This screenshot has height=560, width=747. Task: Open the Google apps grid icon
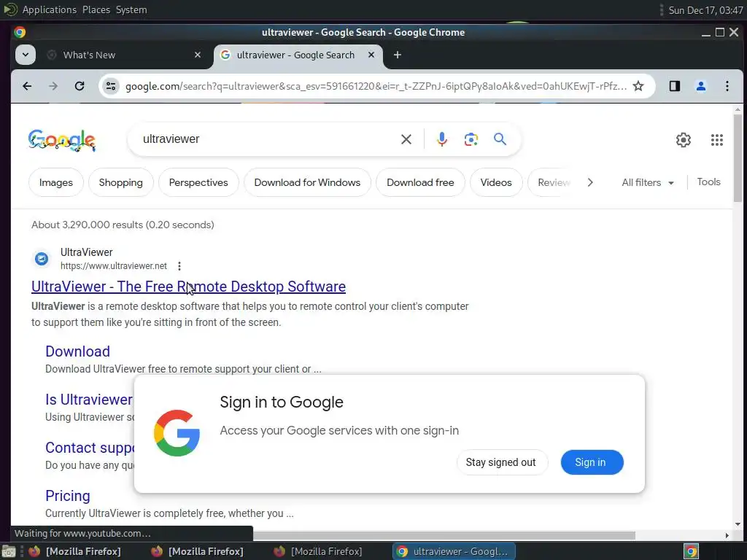click(717, 139)
